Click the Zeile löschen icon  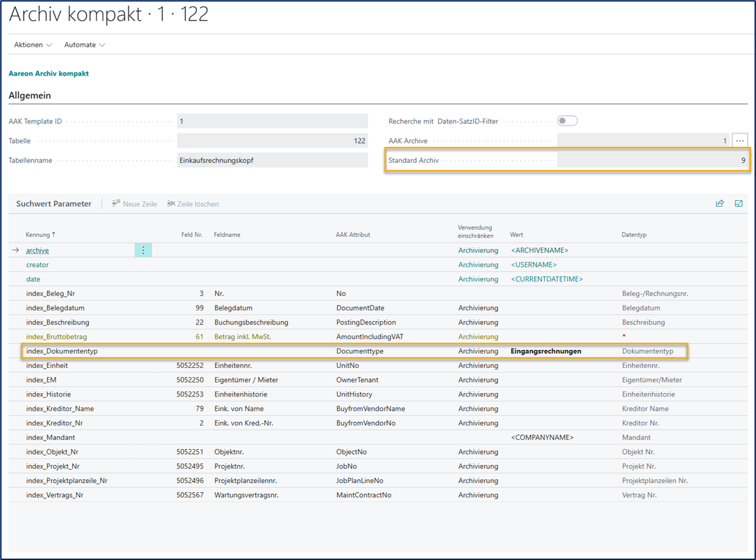[x=171, y=204]
